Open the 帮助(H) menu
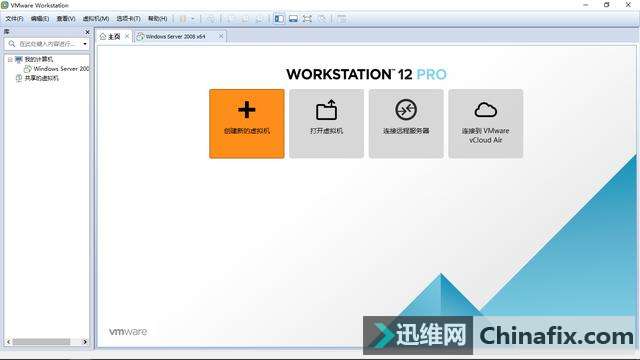 pos(158,19)
